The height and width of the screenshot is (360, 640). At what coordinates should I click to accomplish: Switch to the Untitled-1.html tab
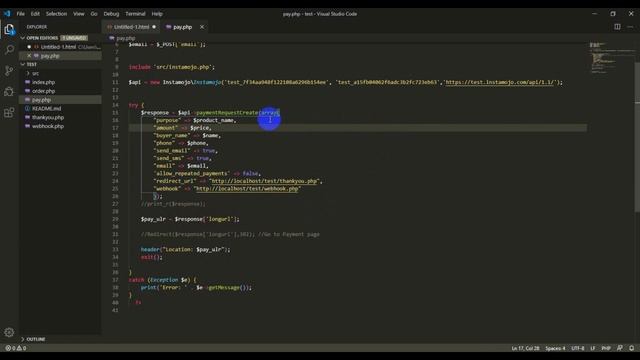tap(131, 27)
